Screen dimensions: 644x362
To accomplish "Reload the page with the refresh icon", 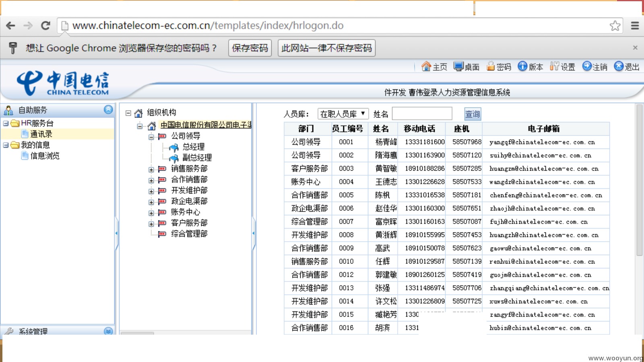I will [45, 26].
